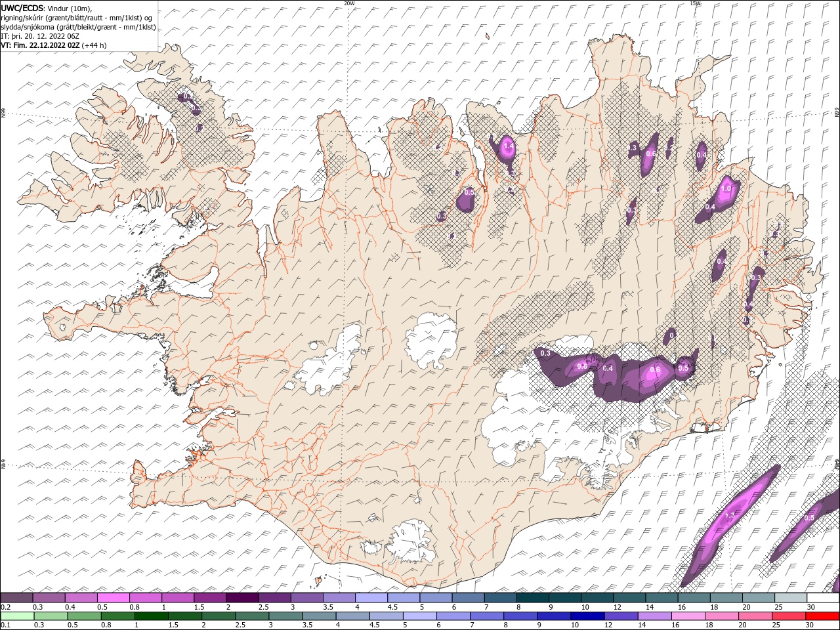
Task: Click pink swatch between 0.5 and 0.8, upper scale
Action: coord(113,598)
